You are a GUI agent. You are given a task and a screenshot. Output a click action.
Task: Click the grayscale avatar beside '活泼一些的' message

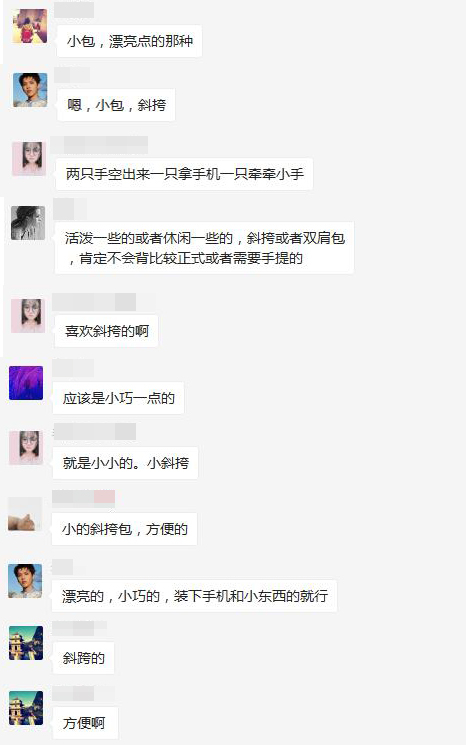28,223
